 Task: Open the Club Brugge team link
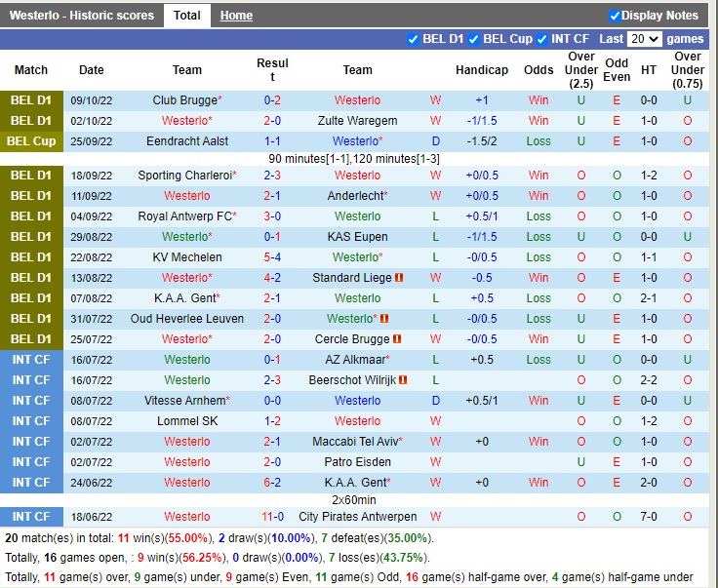(184, 100)
